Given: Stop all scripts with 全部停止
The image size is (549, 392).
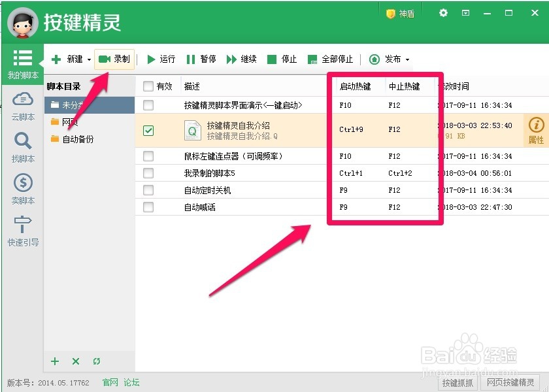Looking at the screenshot, I should [330, 59].
